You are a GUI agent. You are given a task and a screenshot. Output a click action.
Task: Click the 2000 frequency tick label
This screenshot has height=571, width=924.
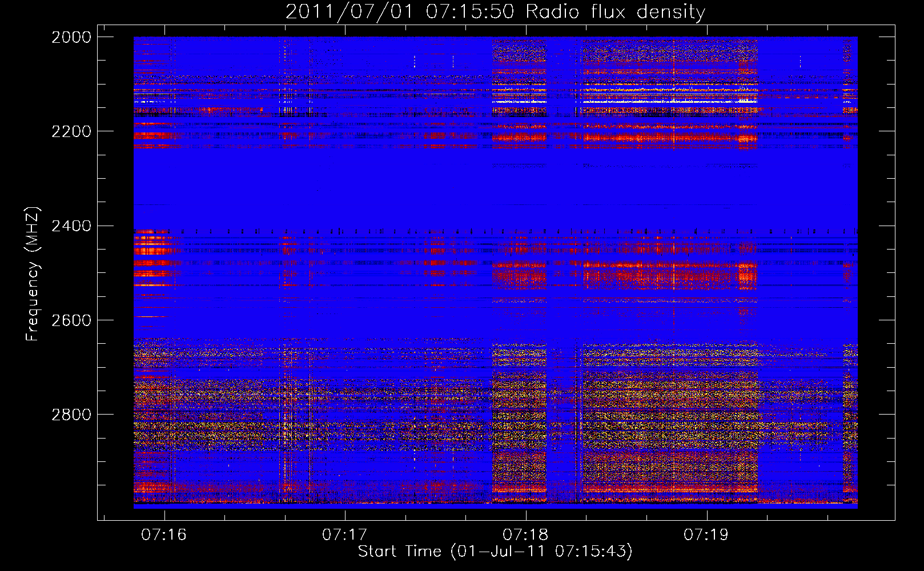[71, 37]
